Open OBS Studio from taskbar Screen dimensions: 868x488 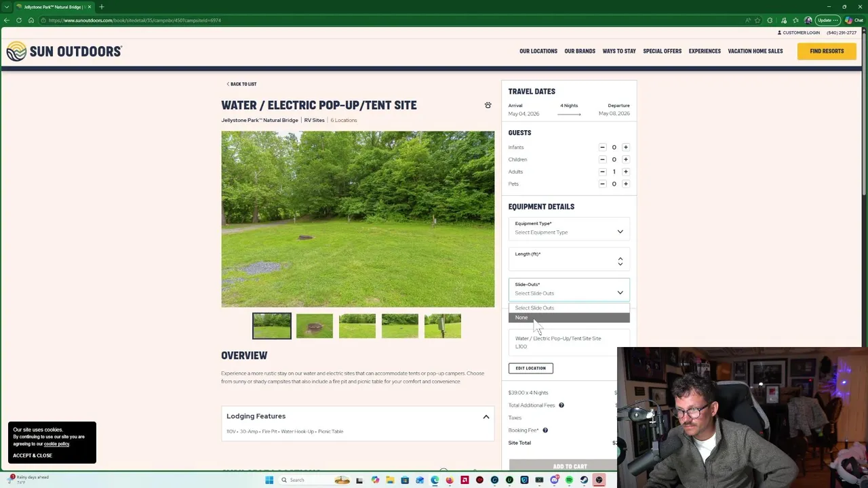pos(599,480)
